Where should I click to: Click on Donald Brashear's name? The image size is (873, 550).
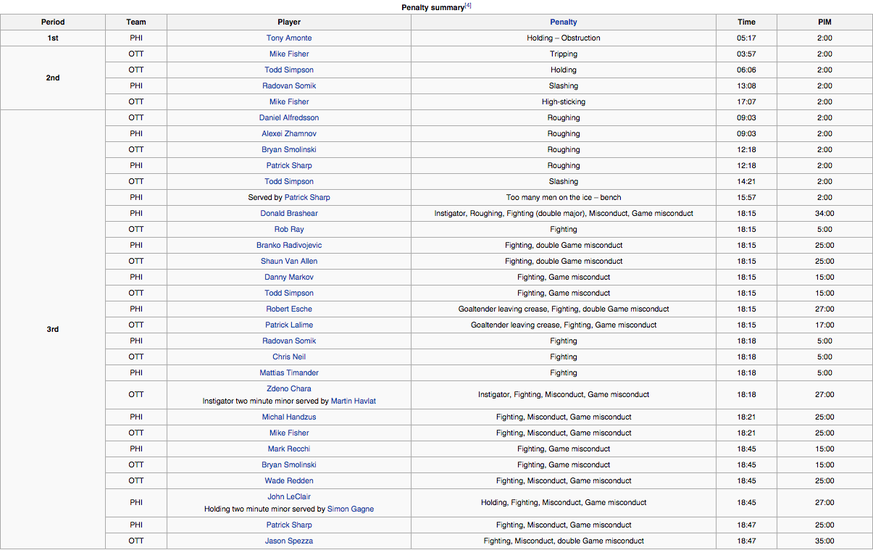coord(289,213)
